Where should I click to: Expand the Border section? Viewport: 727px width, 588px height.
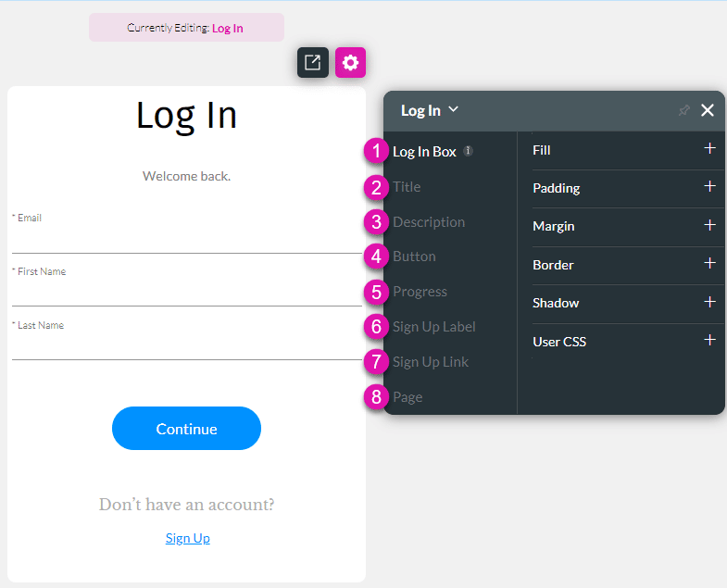click(x=709, y=264)
